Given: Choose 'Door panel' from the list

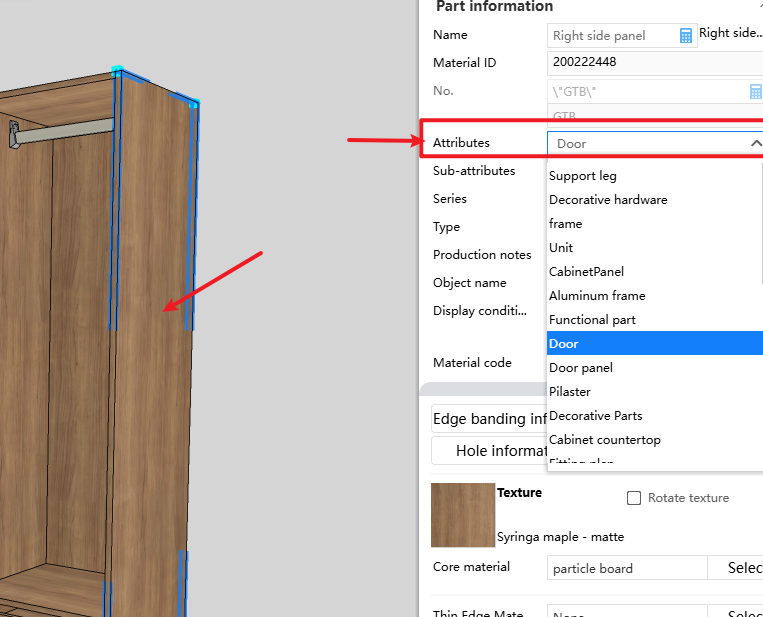Looking at the screenshot, I should click(581, 368).
